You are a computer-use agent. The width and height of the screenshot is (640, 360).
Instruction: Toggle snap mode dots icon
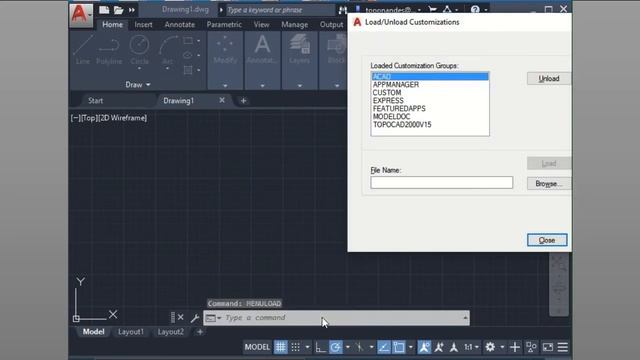(x=296, y=347)
